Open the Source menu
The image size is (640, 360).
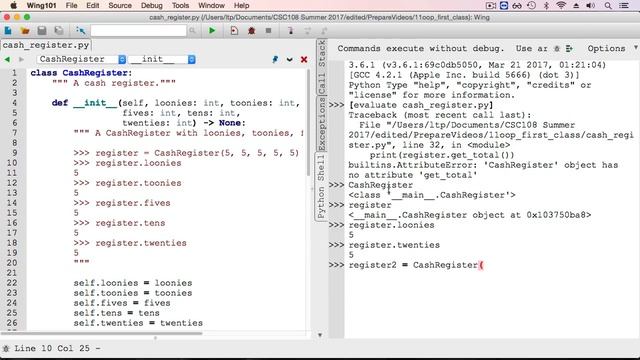click(120, 6)
